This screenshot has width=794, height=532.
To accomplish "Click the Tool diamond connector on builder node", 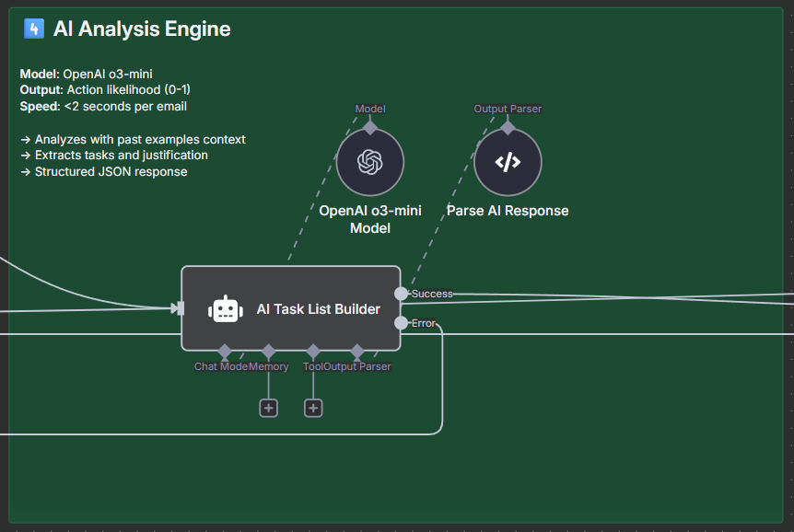I will point(313,351).
